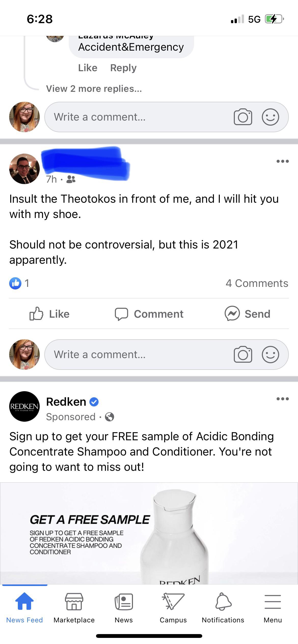Viewport: 298px width, 644px height.
Task: Like the Theotokos post
Action: [50, 314]
